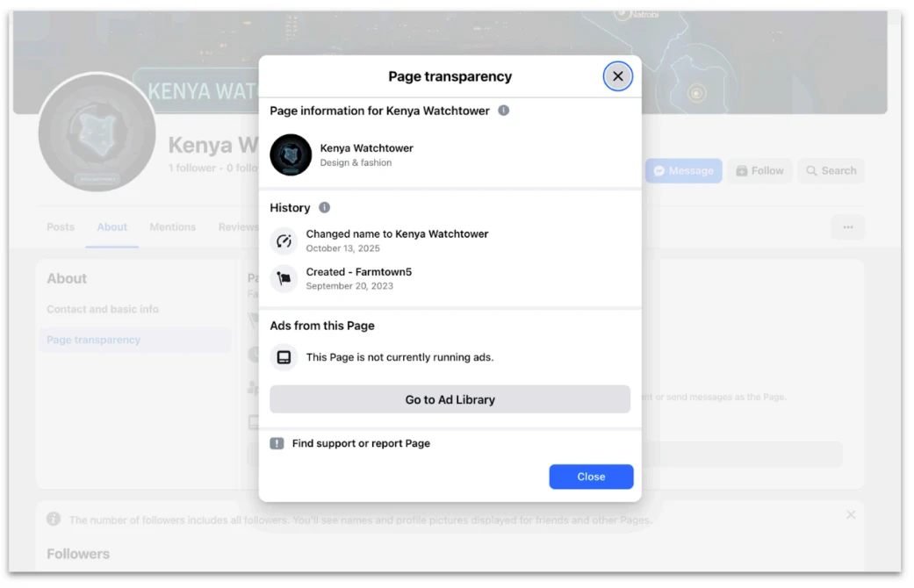Click the not currently running ads text
The width and height of the screenshot is (914, 588).
(399, 357)
